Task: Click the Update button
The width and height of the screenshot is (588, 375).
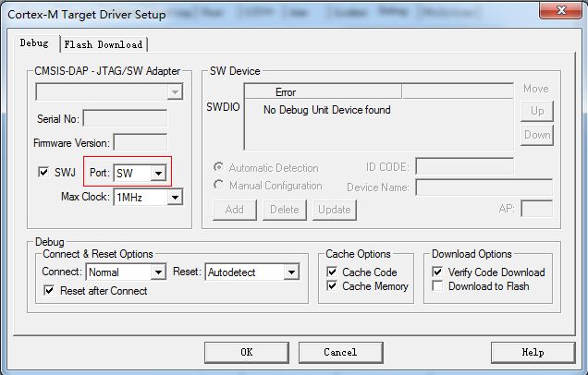Action: tap(335, 210)
